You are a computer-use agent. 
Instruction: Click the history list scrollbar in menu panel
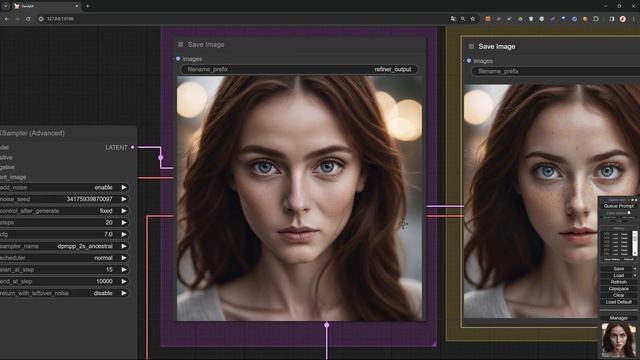click(635, 243)
